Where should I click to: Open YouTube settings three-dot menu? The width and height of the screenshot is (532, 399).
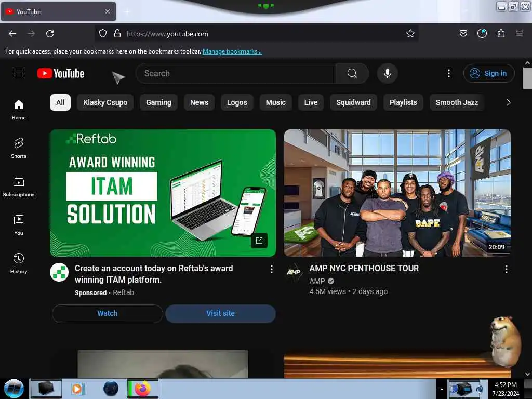pos(448,73)
